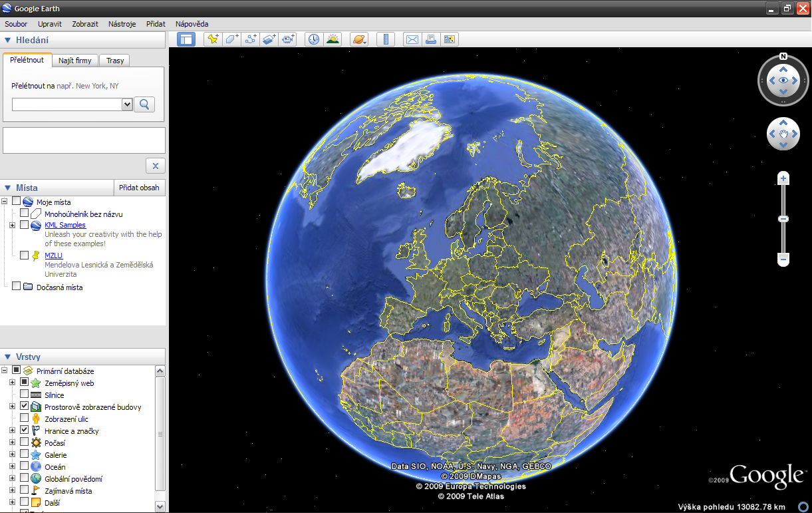812x513 pixels.
Task: Enable the Zobrazení ulic checkbox
Action: coord(25,419)
